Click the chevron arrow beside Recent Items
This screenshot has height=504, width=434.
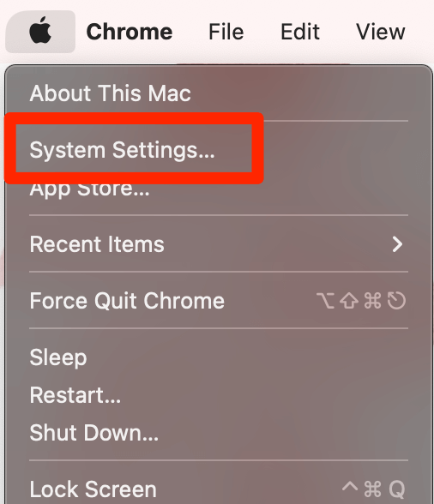[x=397, y=244]
